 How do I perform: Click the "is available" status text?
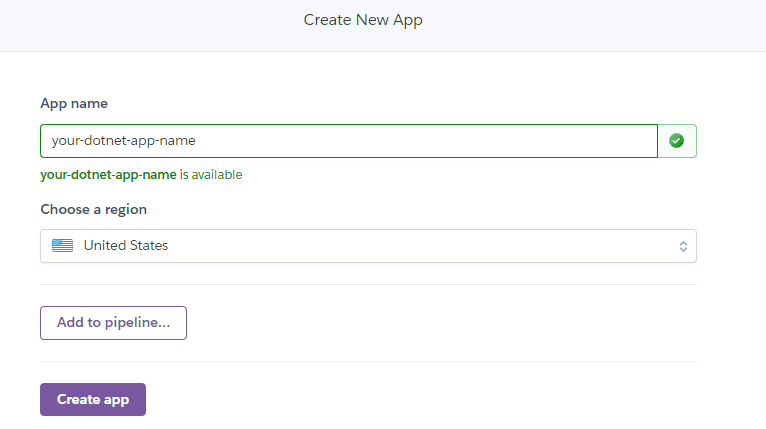click(x=211, y=174)
